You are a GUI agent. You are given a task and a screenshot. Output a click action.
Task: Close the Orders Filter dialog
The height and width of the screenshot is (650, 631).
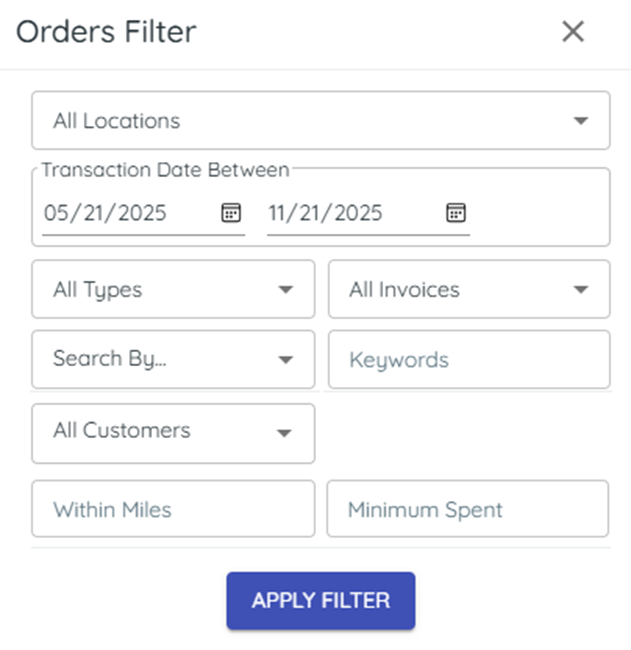tap(572, 32)
